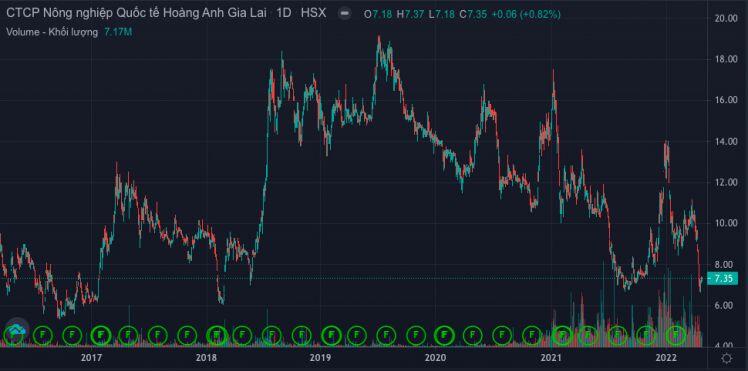Click the 7.17M volume value
This screenshot has height=371, width=748.
pyautogui.click(x=118, y=32)
